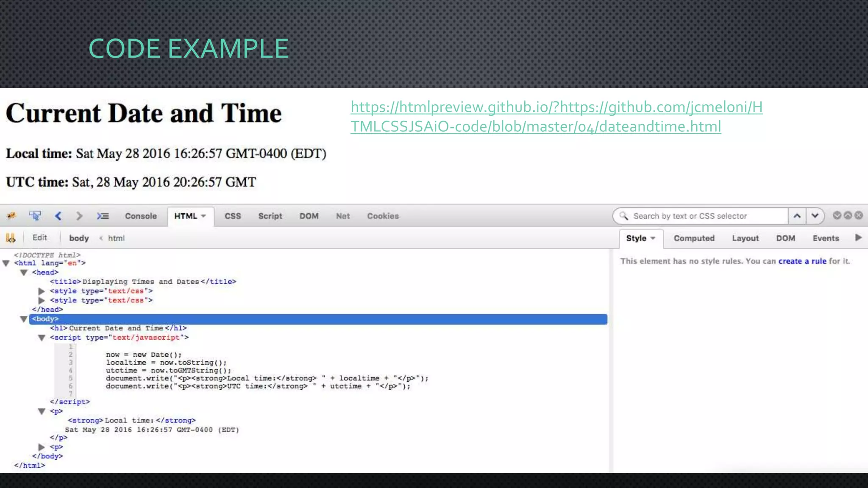Click the Local time paragraph on the page
This screenshot has height=488, width=868.
pos(166,153)
